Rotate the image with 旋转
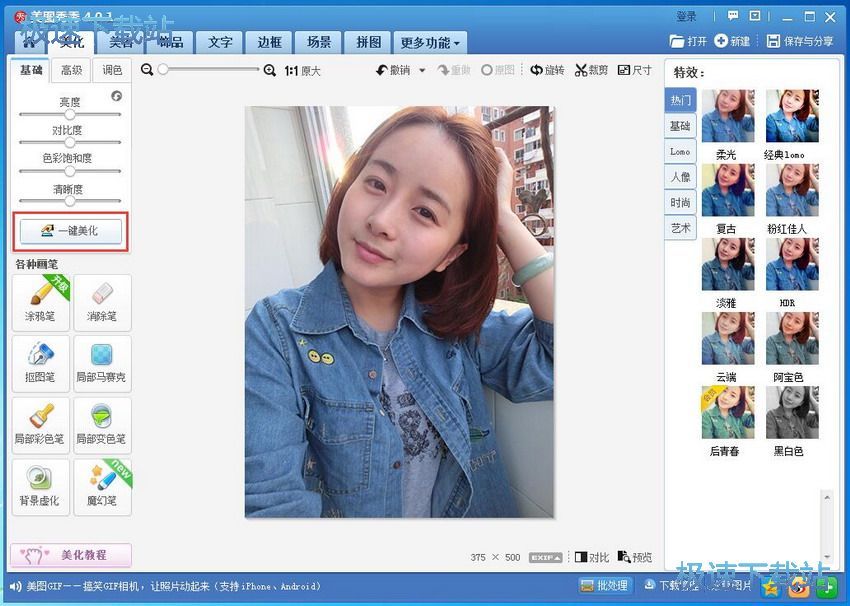 tap(548, 70)
